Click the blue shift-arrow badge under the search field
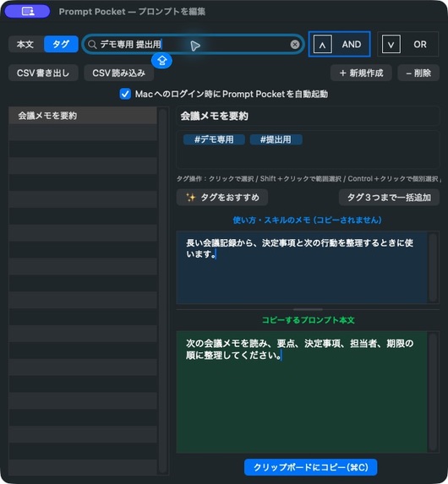The height and width of the screenshot is (484, 448). pyautogui.click(x=162, y=61)
